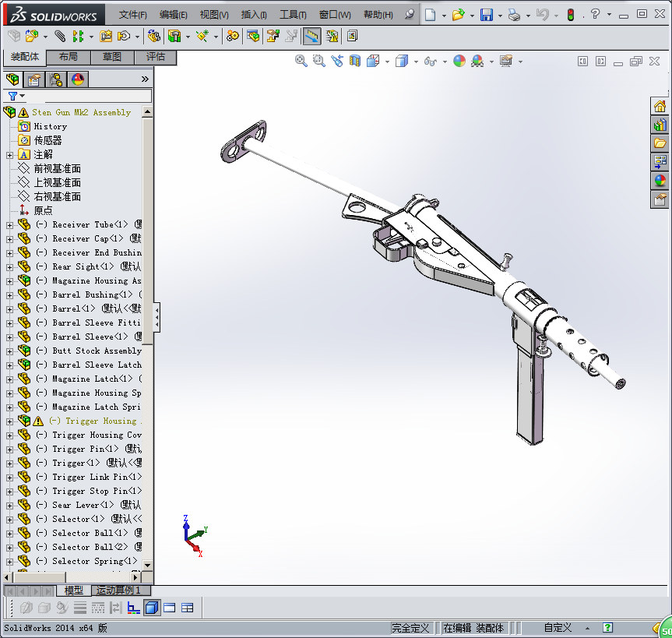Image resolution: width=672 pixels, height=638 pixels.
Task: Activate the Zoom to Area tool
Action: 319,61
